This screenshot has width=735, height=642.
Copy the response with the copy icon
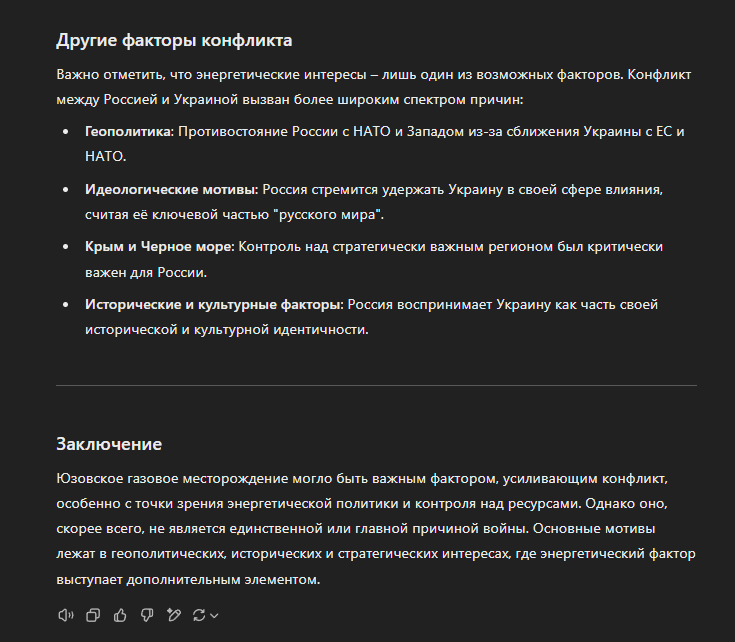pos(93,615)
